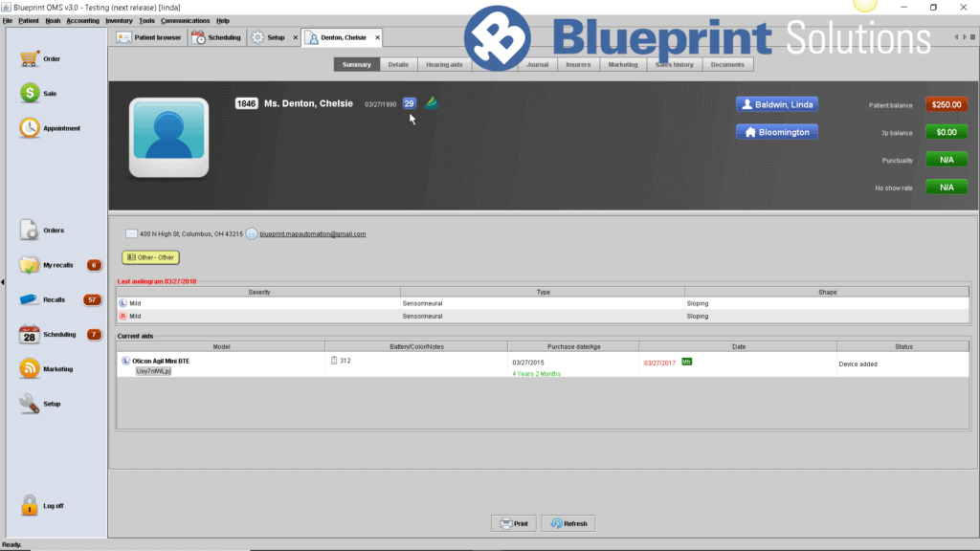Close the Denton, Chelsie tab
The image size is (980, 551).
pyautogui.click(x=377, y=37)
